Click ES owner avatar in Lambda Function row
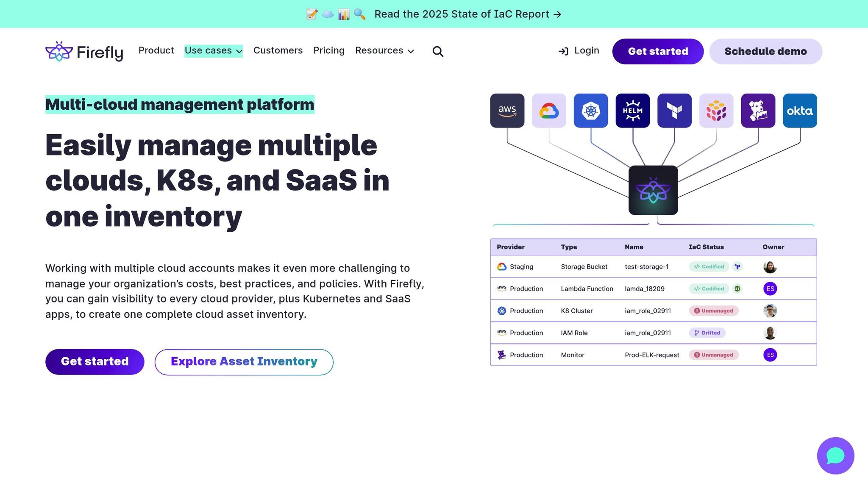The height and width of the screenshot is (488, 868). [770, 289]
